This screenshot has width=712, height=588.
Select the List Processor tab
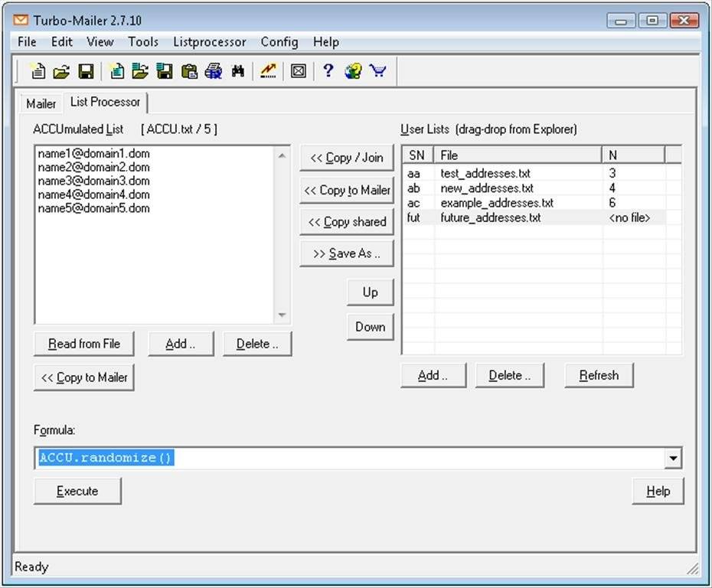(105, 102)
